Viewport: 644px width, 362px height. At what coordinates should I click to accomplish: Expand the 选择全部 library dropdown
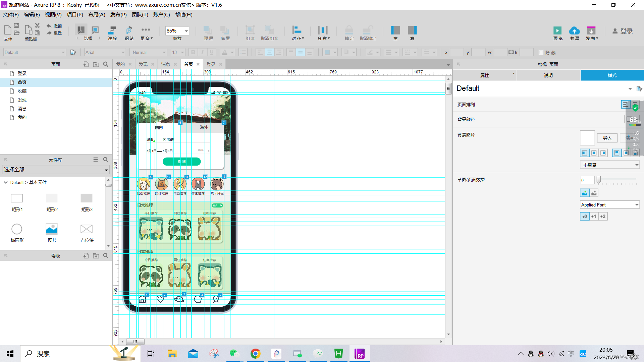click(x=106, y=170)
